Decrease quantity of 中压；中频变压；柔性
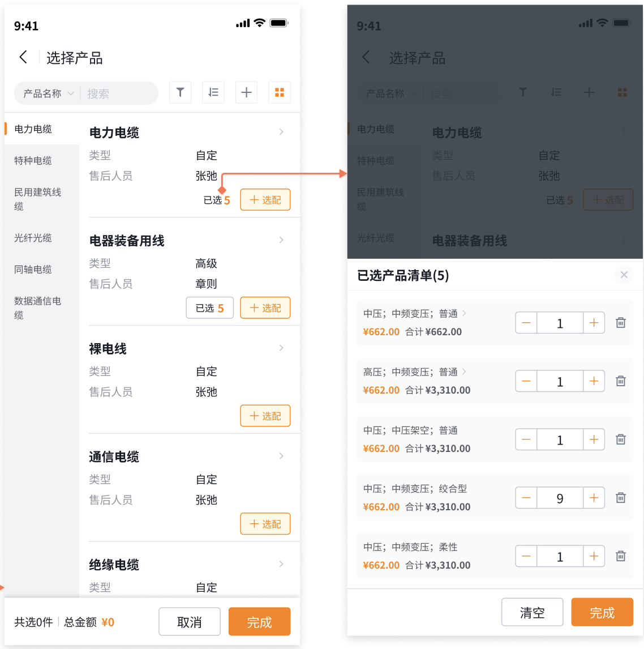644x649 pixels. 526,556
